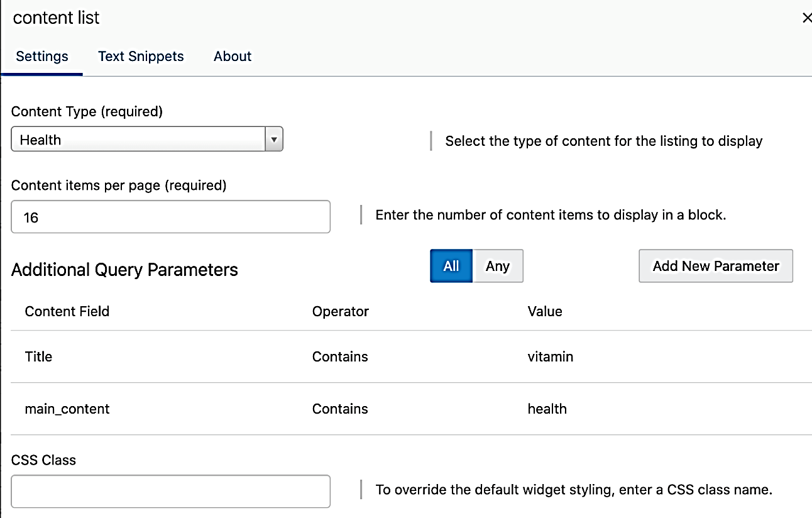Click the Health content type combo box
This screenshot has width=812, height=518.
[138, 140]
